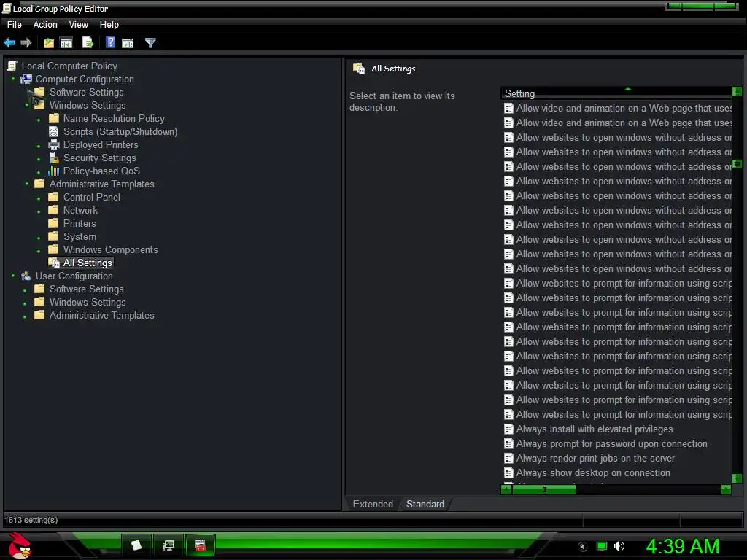Click the Security Settings lock icon
Image resolution: width=747 pixels, height=560 pixels.
coord(54,157)
